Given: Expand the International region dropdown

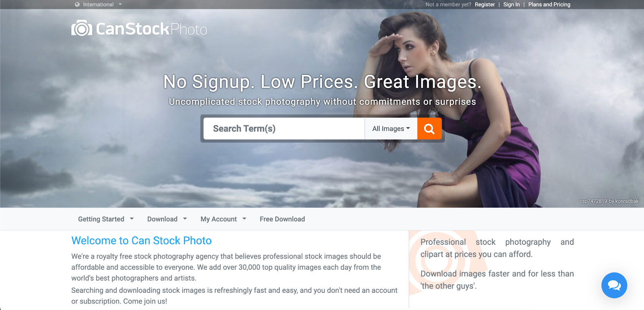Looking at the screenshot, I should coord(98,4).
